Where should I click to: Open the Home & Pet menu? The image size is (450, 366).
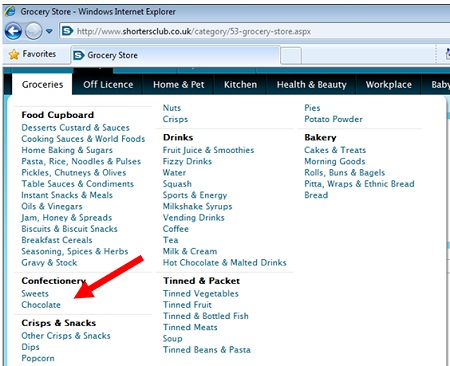tap(179, 85)
